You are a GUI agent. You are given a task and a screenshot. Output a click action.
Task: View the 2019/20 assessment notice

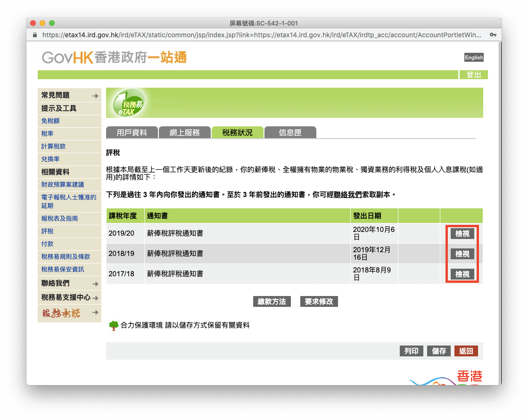point(462,233)
